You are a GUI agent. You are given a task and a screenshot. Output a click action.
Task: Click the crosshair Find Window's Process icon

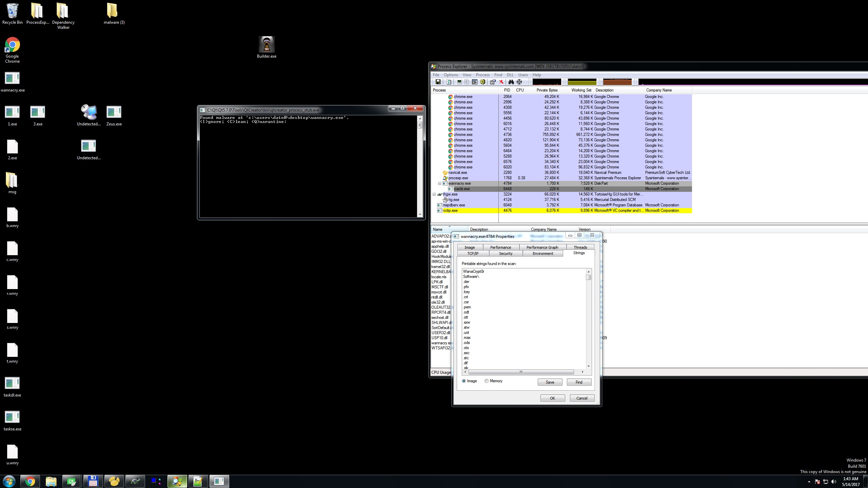[x=519, y=82]
